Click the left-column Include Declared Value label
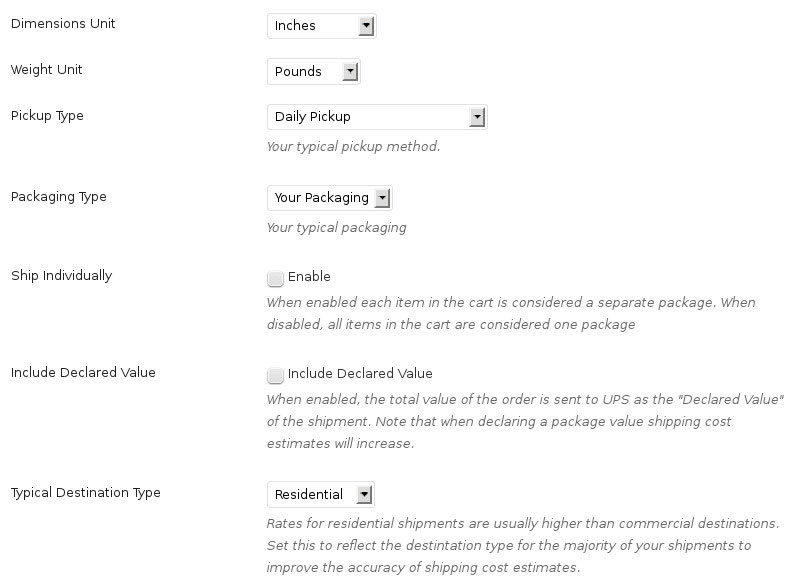 click(x=83, y=373)
